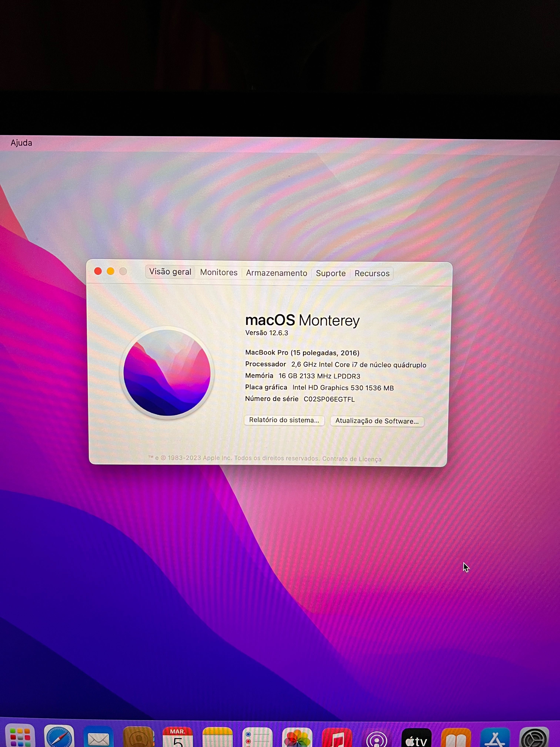Viewport: 560px width, 747px height.
Task: Open the Suporte tab
Action: point(331,273)
